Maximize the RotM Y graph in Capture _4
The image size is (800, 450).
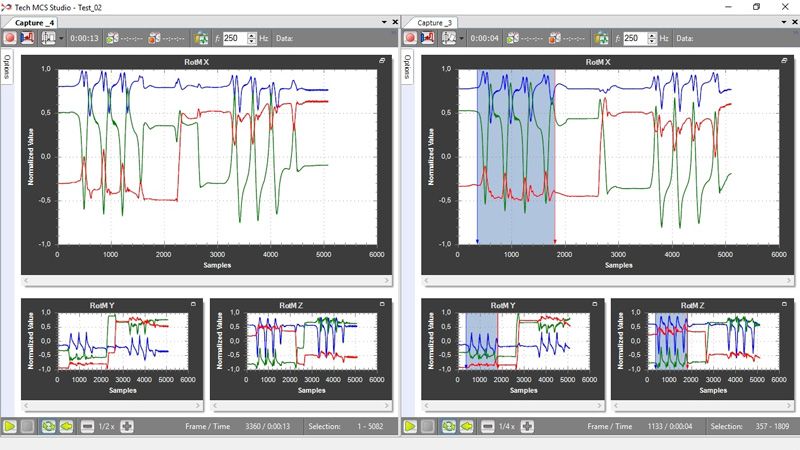192,304
